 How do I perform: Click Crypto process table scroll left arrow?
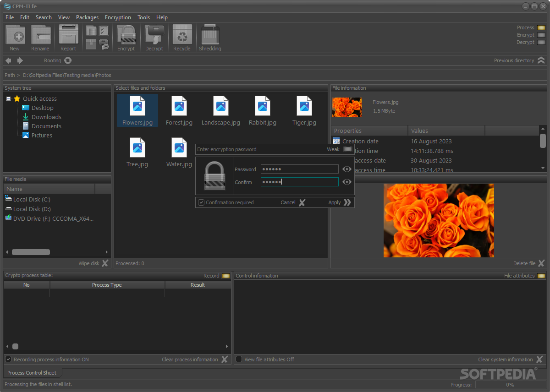click(7, 347)
